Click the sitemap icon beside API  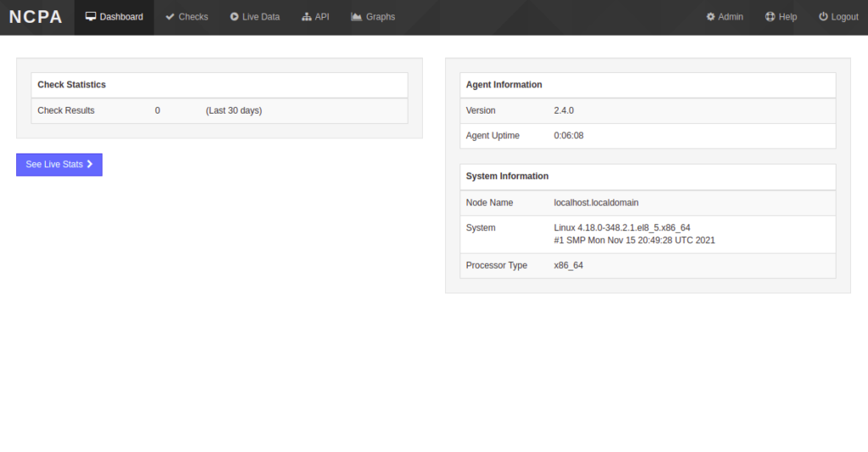tap(307, 17)
